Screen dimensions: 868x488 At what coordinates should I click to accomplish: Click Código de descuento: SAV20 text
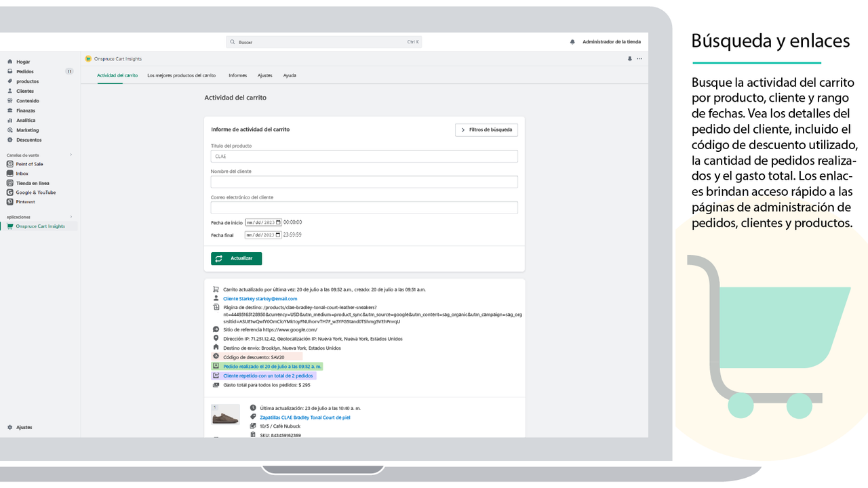(254, 357)
